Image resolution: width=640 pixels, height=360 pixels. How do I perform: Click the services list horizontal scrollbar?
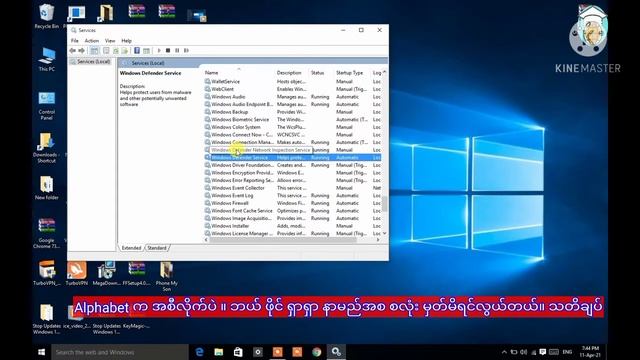coord(283,240)
